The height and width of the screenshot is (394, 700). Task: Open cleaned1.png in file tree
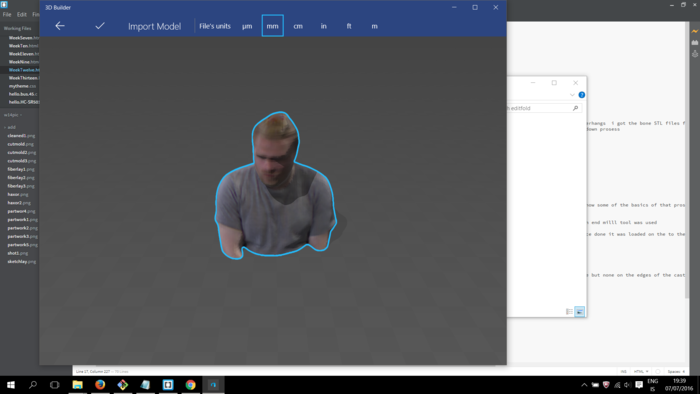(21, 136)
